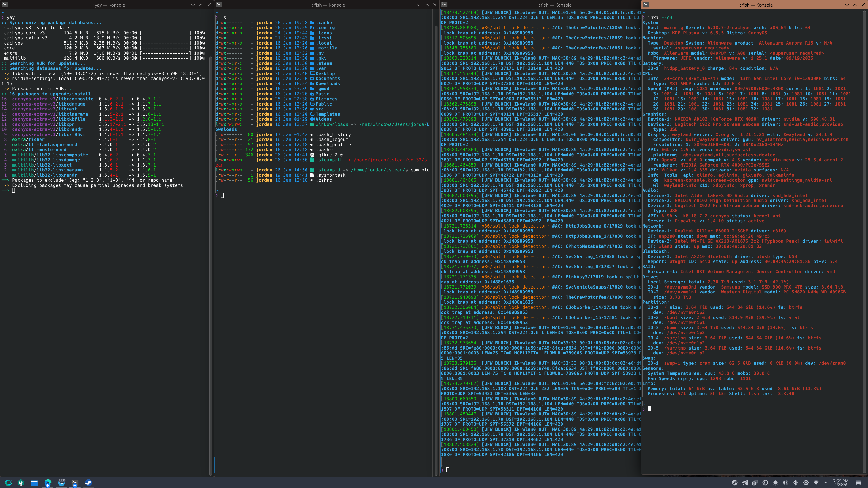Open the CachyOS application launcher
This screenshot has width=868, height=488.
click(8, 483)
